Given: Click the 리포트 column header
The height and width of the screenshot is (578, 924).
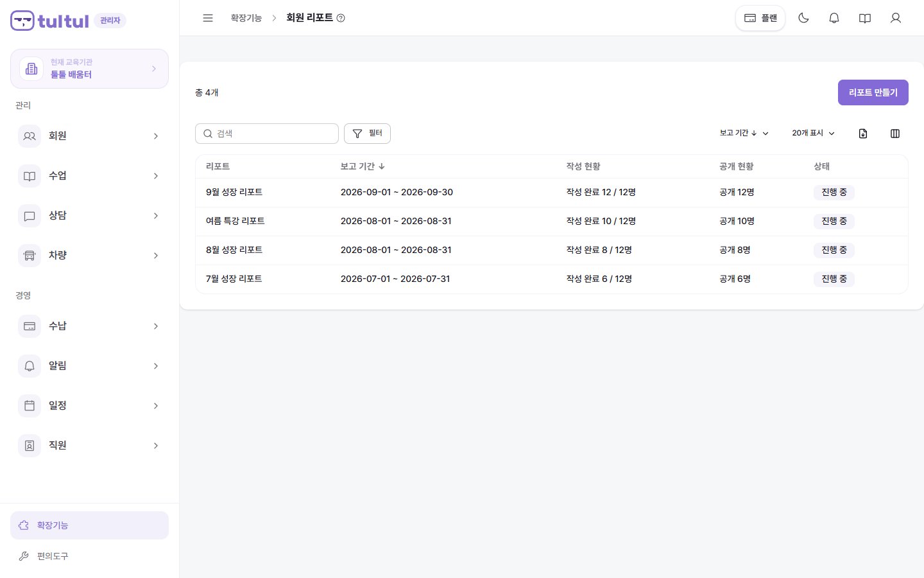Looking at the screenshot, I should pyautogui.click(x=218, y=166).
